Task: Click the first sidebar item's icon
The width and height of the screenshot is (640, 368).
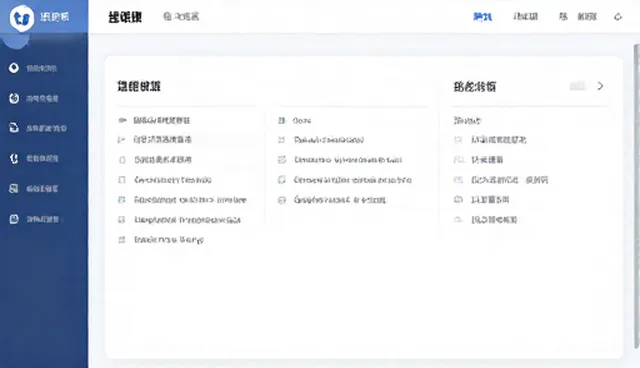Action: 14,68
